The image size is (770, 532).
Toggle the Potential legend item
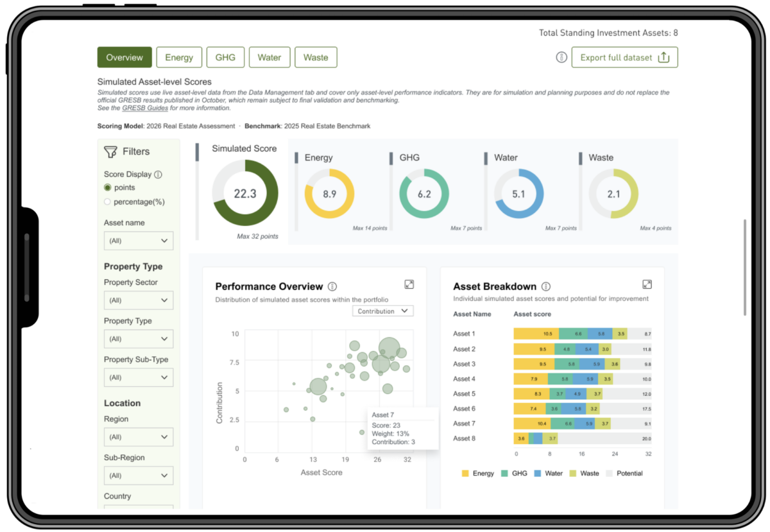(624, 474)
